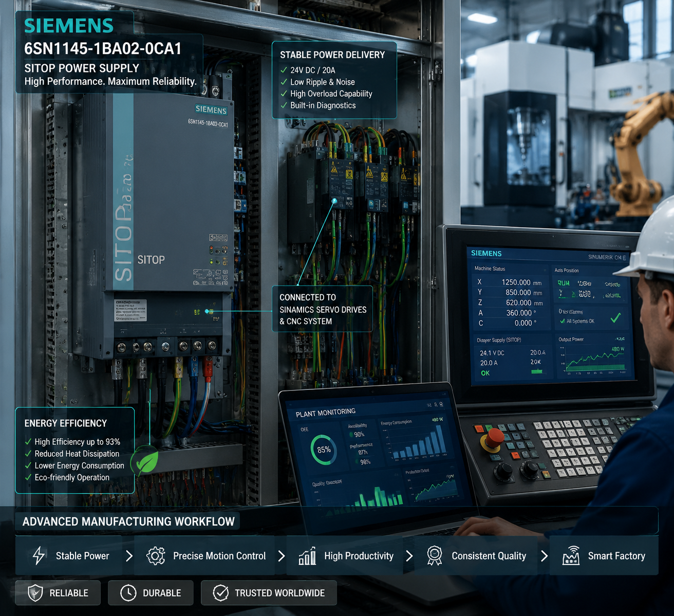Click the Axis Position panel title
Screen dimensions: 674x616
(x=567, y=270)
